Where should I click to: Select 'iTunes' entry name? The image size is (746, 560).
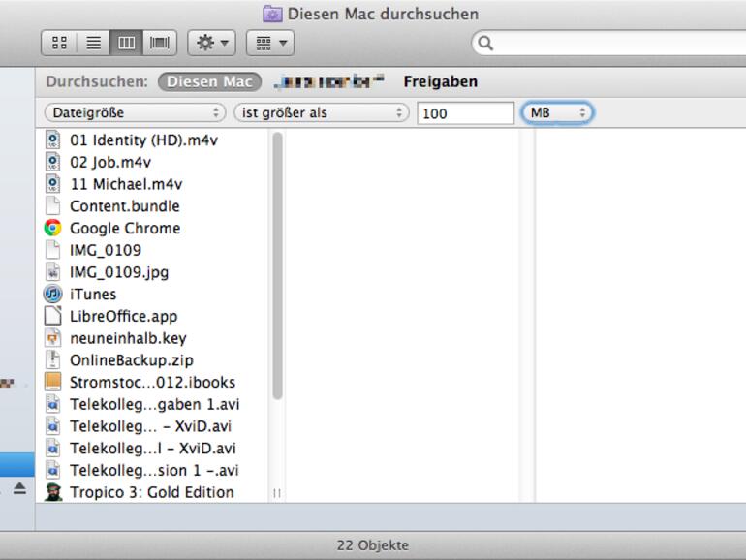tap(93, 294)
